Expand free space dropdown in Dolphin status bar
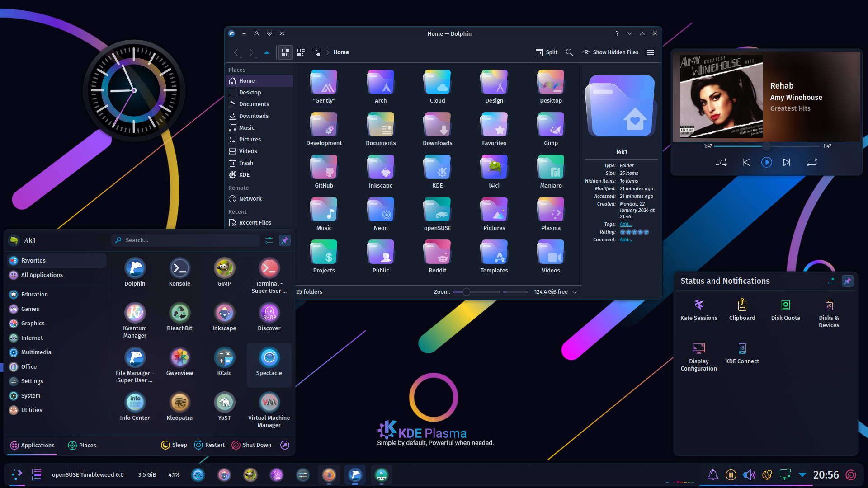Image resolution: width=868 pixels, height=488 pixels. tap(575, 292)
